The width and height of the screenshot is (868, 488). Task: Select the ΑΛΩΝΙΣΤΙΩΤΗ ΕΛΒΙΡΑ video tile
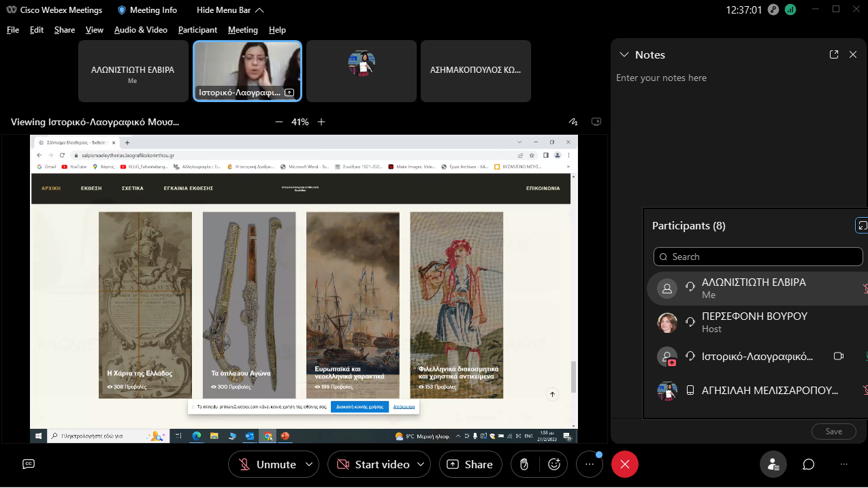point(133,71)
